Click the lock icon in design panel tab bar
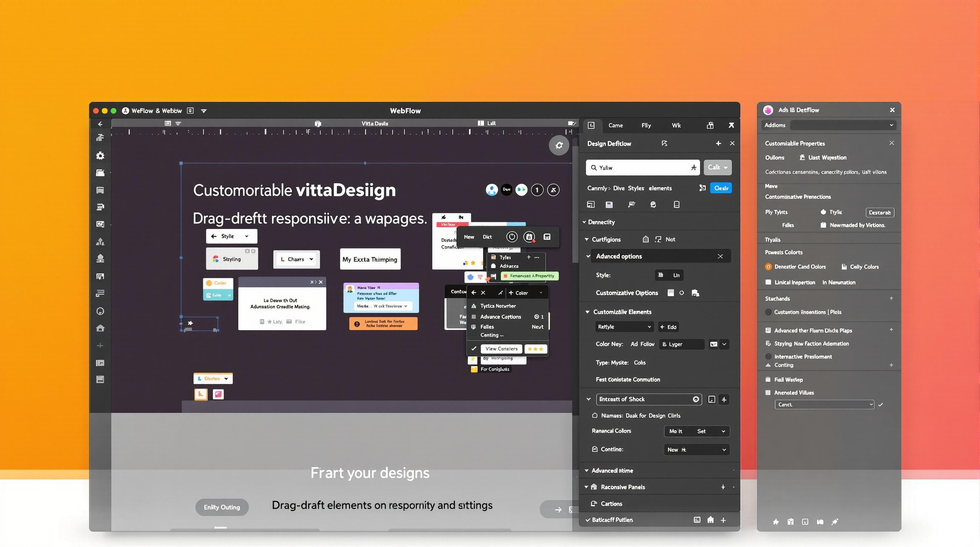This screenshot has width=980, height=547. (710, 125)
